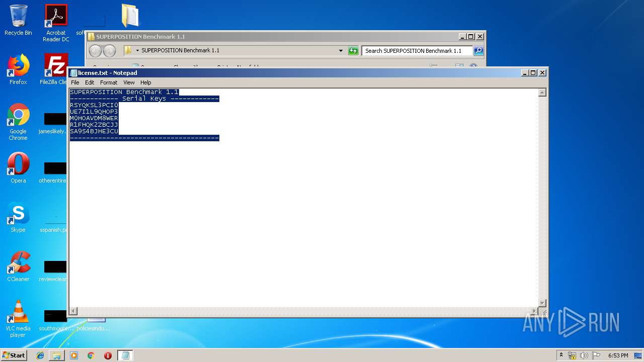Click the network tray icon
Viewport: 644px width, 362px height.
coord(572,355)
